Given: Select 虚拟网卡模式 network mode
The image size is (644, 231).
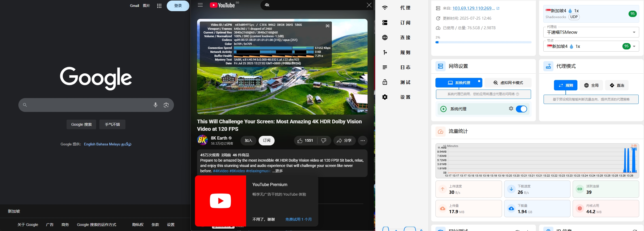Looking at the screenshot, I should click(x=508, y=83).
